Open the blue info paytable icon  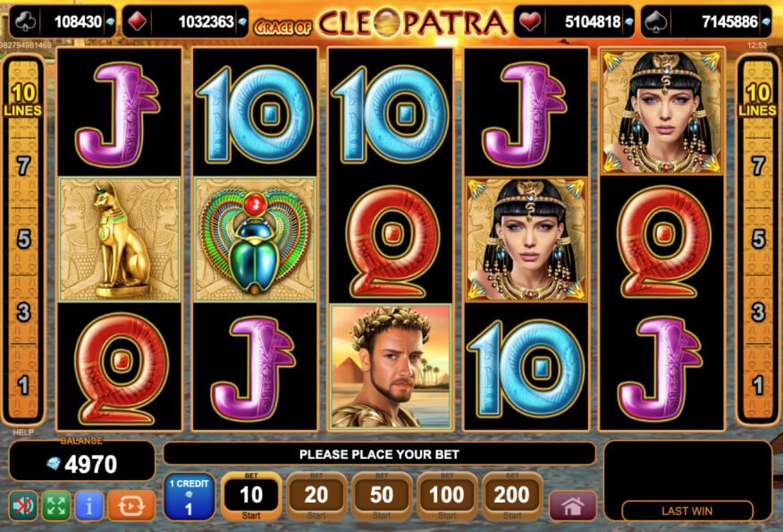point(88,506)
